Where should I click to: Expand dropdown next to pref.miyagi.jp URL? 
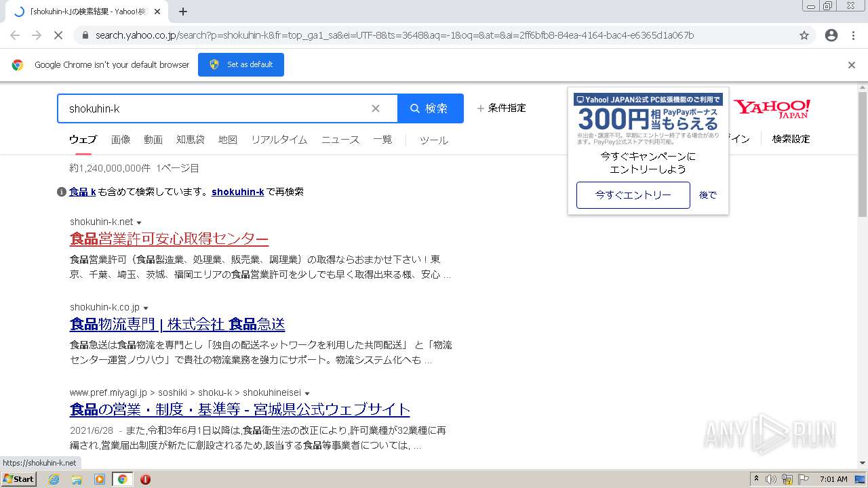[307, 394]
